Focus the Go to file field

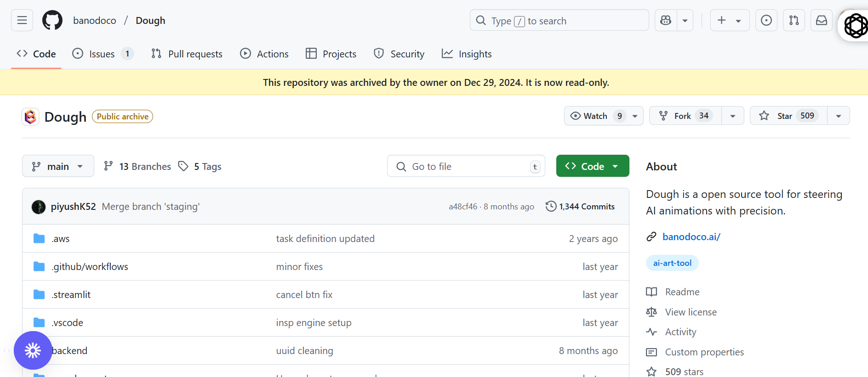[466, 166]
